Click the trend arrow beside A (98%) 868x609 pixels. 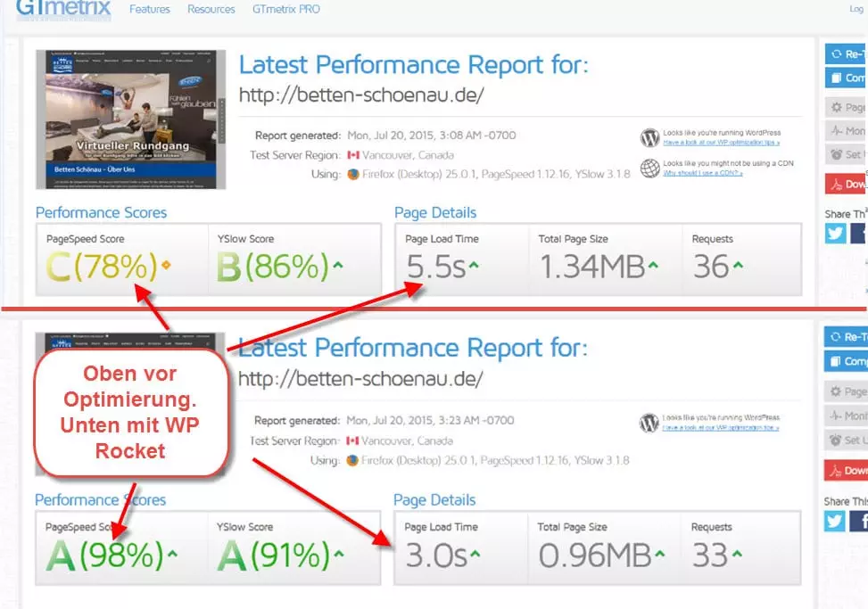pos(173,553)
